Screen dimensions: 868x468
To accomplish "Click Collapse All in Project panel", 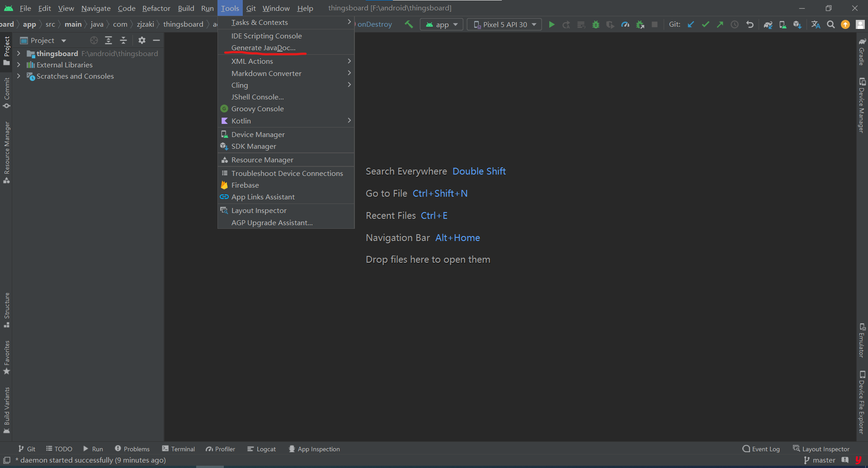I will 123,40.
